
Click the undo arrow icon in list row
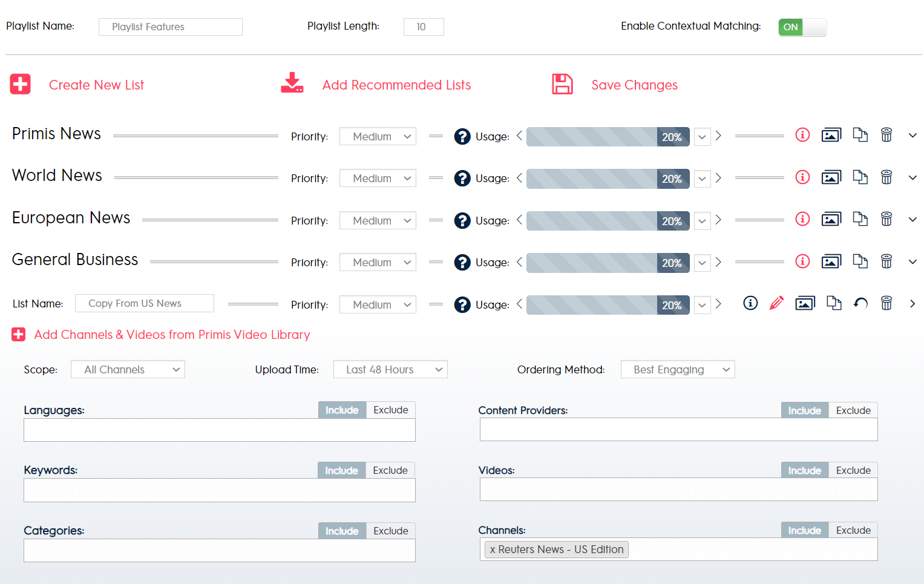pyautogui.click(x=860, y=303)
